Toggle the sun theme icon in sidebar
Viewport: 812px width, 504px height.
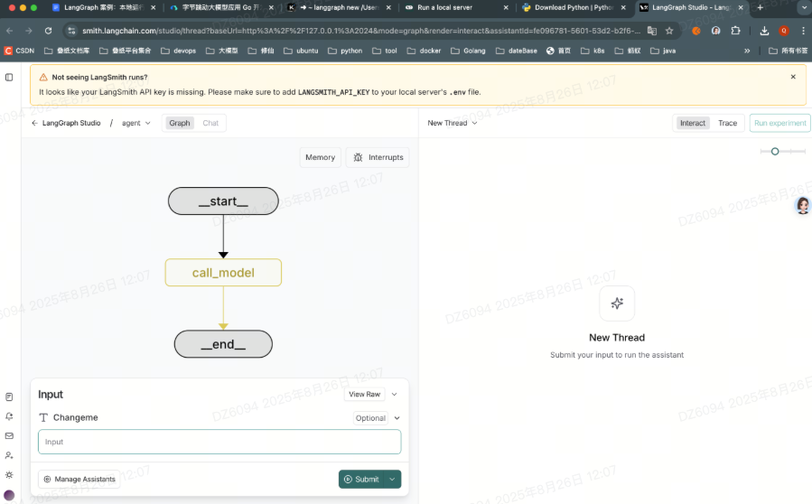tap(9, 475)
